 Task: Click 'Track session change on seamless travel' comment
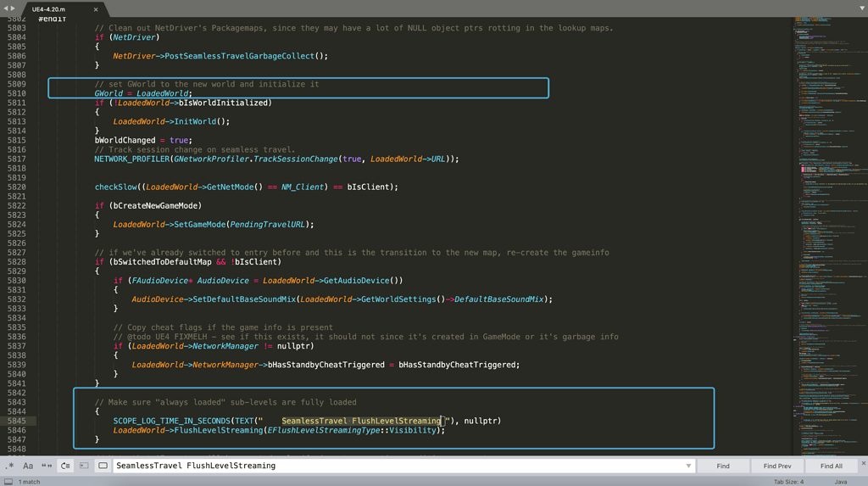pos(195,149)
